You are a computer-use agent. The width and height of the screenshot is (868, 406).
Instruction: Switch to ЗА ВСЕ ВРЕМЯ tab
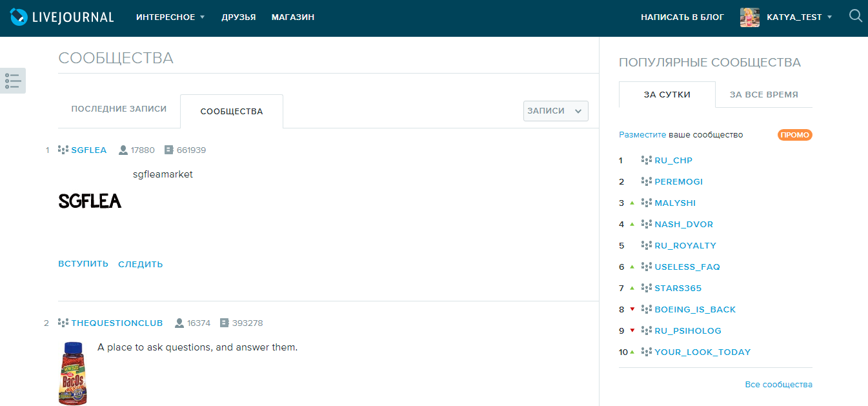coord(764,94)
